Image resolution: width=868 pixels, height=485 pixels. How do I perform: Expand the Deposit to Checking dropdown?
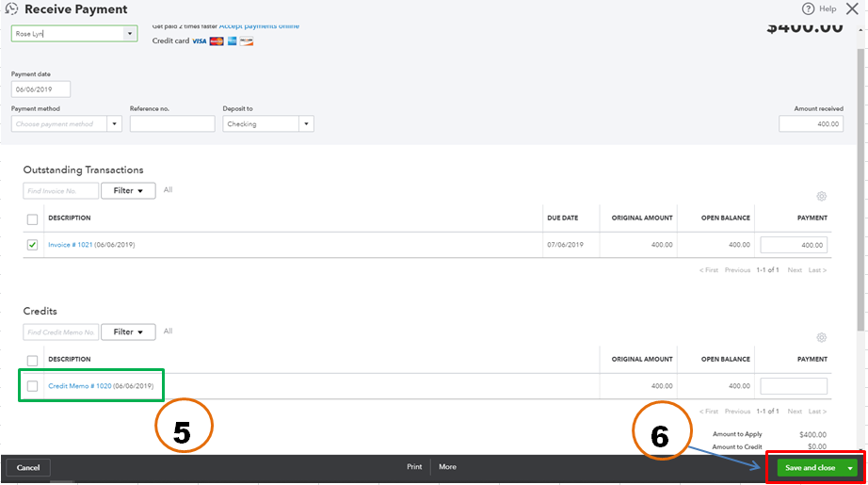(306, 124)
